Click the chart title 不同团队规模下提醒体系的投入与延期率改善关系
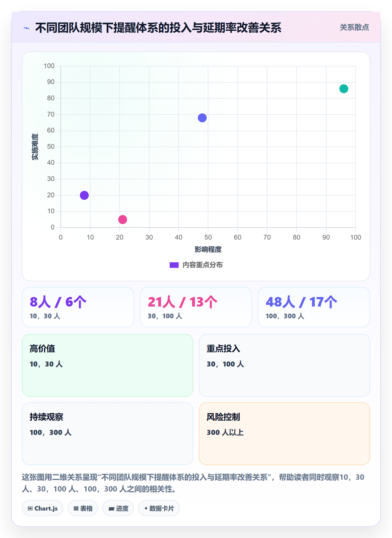 (158, 28)
